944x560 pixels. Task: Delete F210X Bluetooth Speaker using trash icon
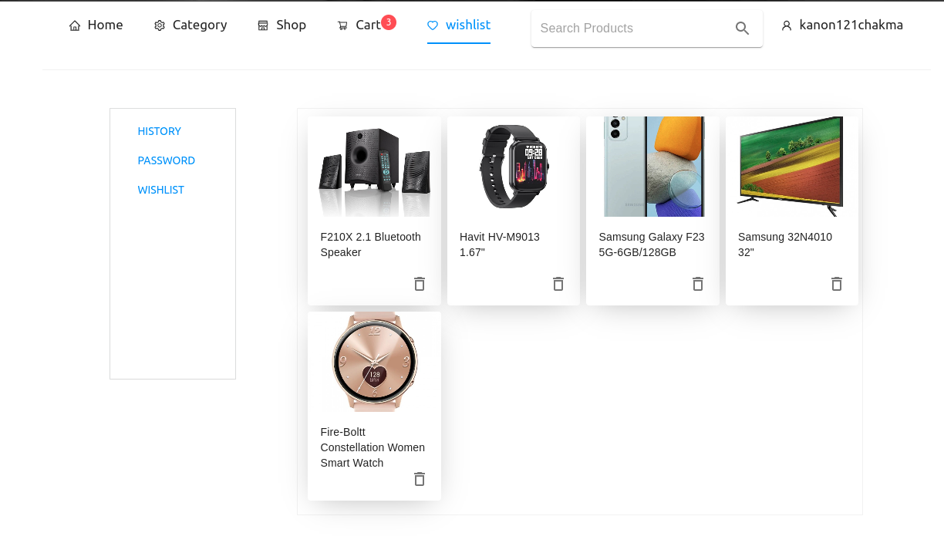coord(419,284)
